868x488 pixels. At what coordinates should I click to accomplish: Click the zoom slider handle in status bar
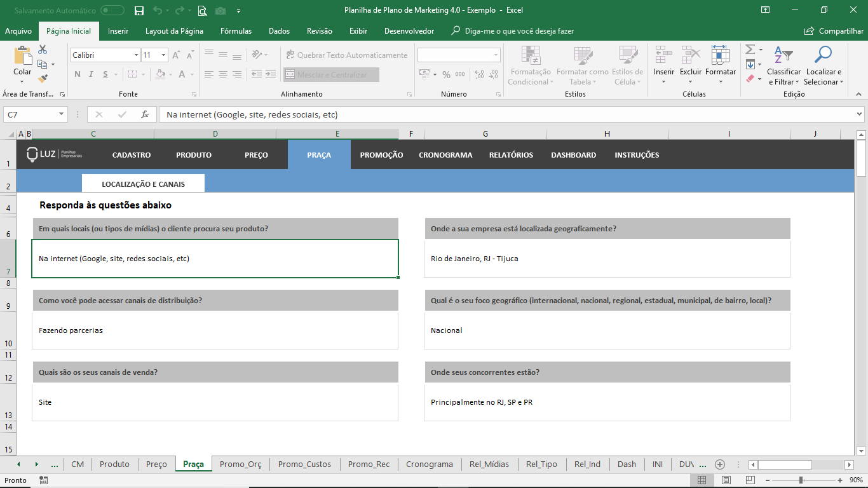(x=801, y=480)
